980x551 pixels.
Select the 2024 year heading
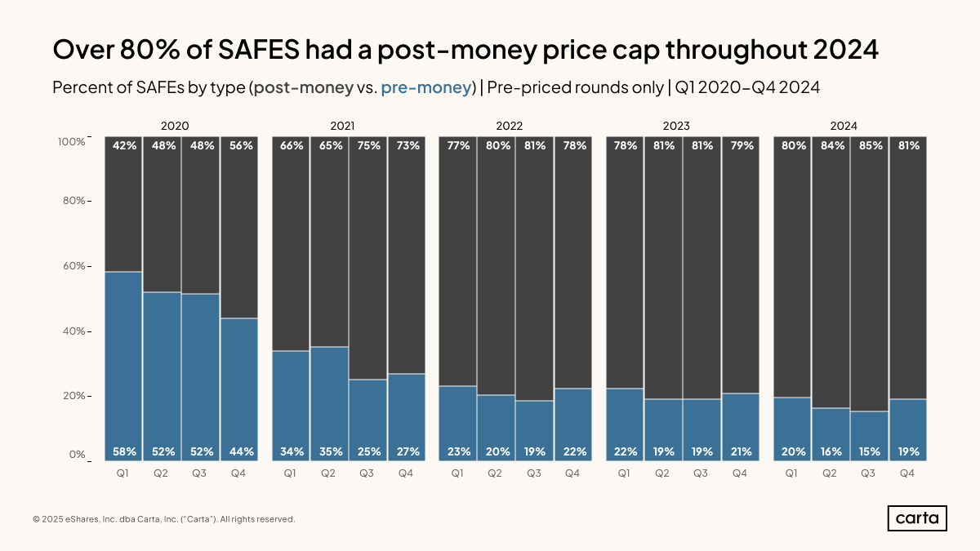(x=844, y=127)
